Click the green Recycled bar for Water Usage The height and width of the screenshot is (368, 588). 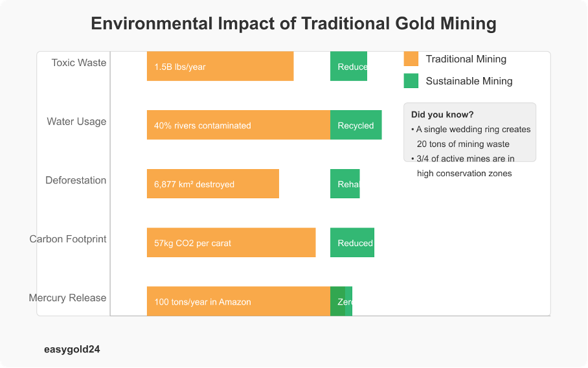tap(356, 125)
